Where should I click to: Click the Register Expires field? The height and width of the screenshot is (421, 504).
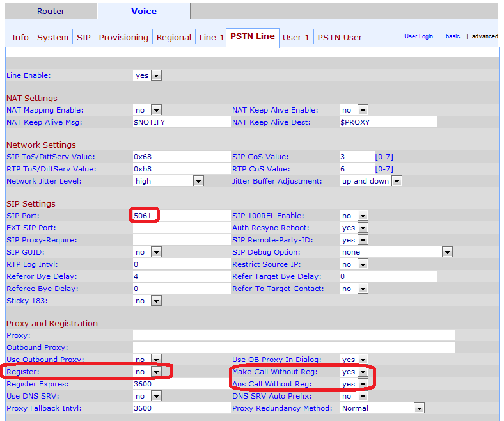182,384
